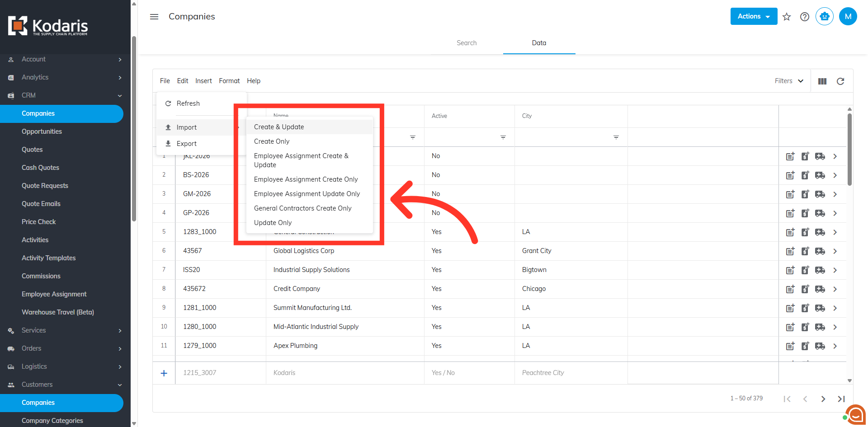Click the Peachtree City new-row input

(x=571, y=373)
